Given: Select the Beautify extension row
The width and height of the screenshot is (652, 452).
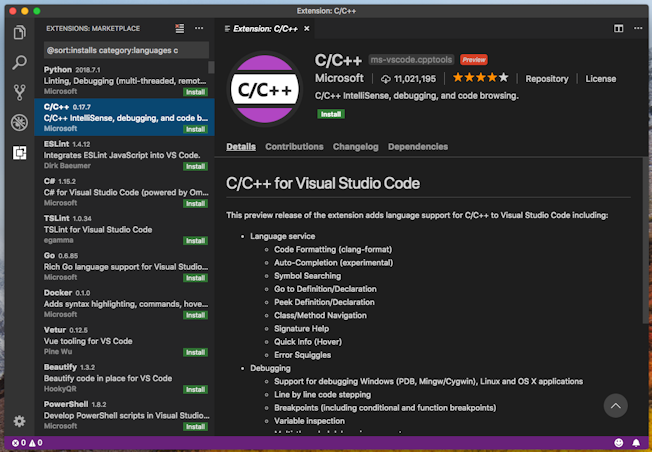Looking at the screenshot, I should [124, 377].
